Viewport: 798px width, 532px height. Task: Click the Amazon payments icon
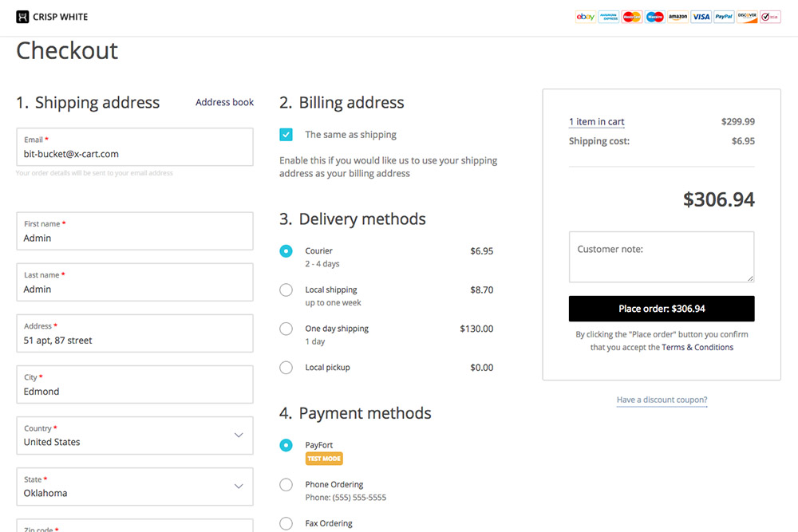point(678,16)
